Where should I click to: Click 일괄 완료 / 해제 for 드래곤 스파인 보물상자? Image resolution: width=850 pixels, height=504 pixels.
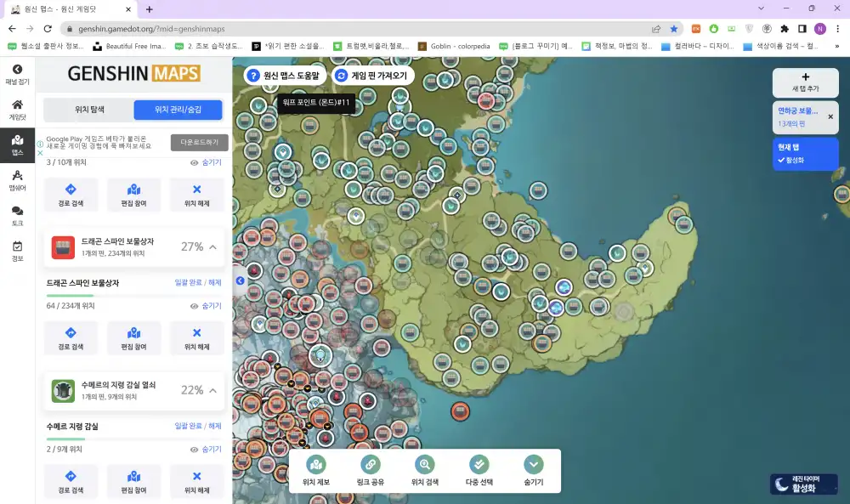(197, 282)
